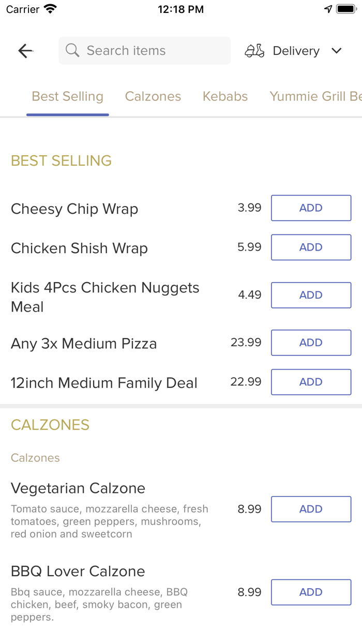Image resolution: width=362 pixels, height=644 pixels.
Task: Click the search magnifier icon
Action: 72,51
